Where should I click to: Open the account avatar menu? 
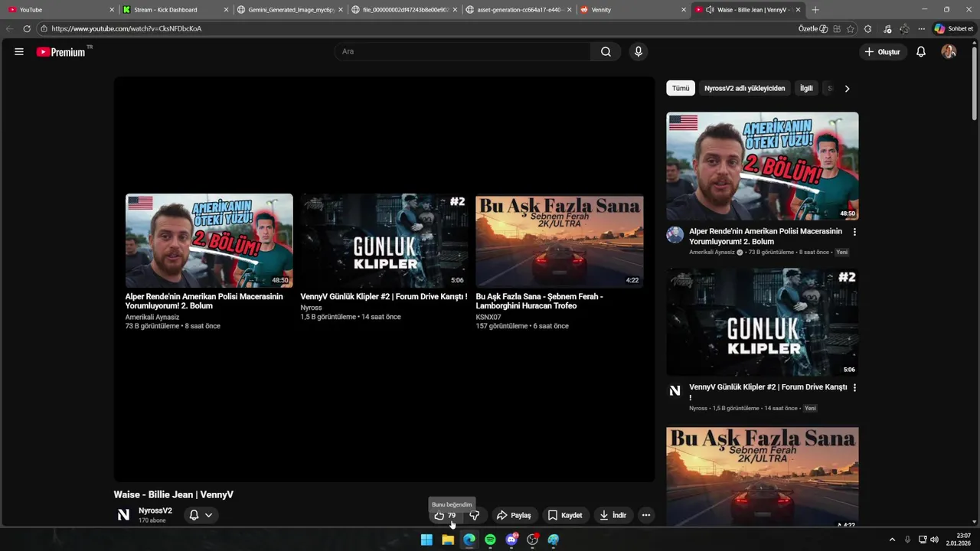coord(949,52)
